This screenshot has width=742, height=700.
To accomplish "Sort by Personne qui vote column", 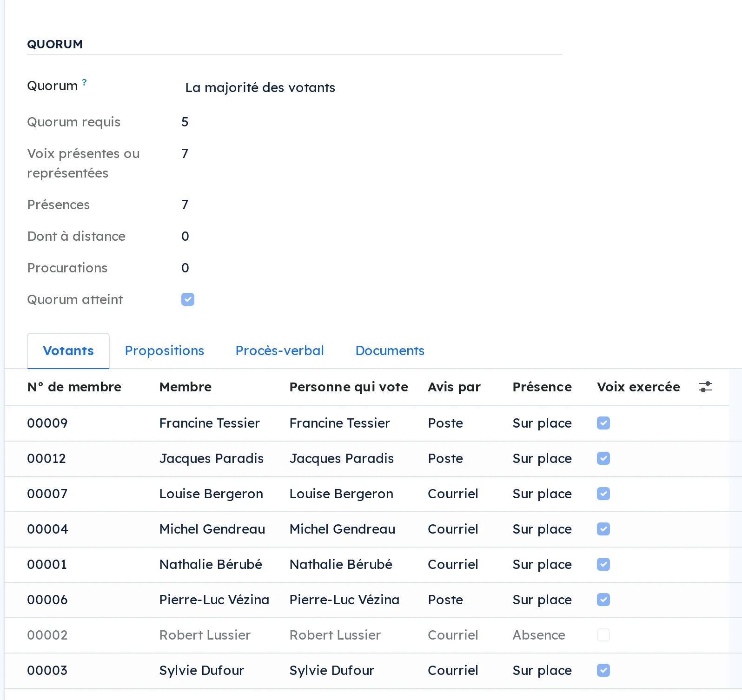I will click(349, 387).
